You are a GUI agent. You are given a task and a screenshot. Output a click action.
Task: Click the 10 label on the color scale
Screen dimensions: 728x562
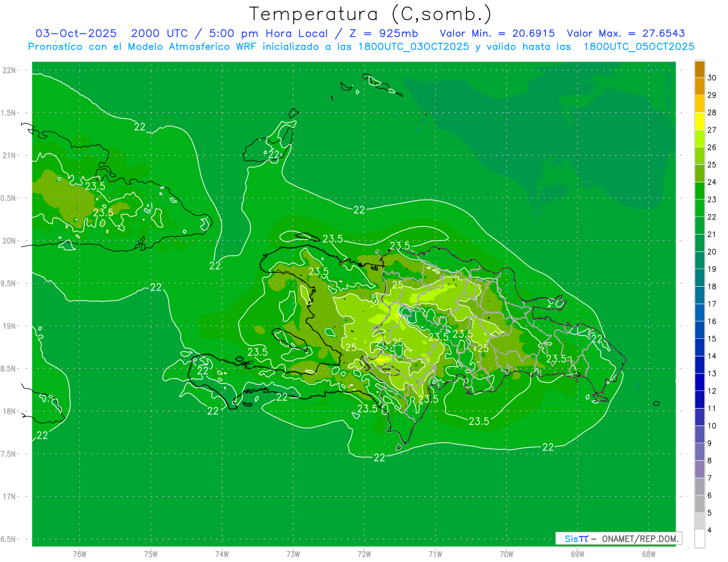pos(712,426)
